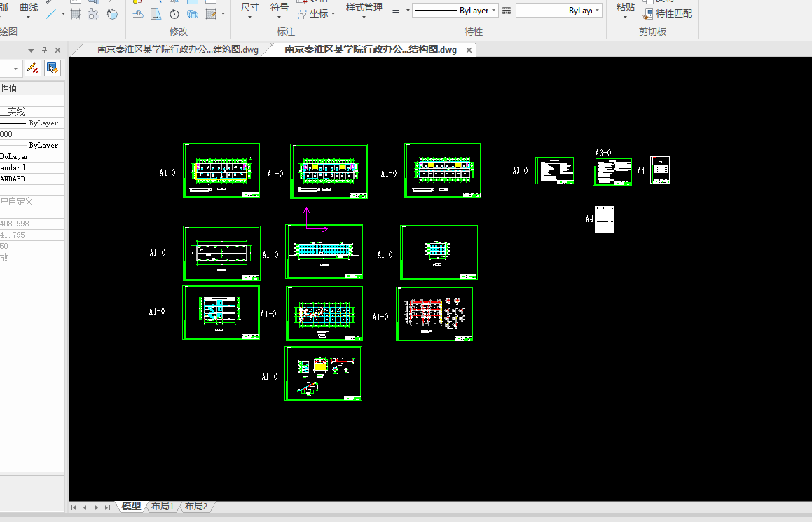Open the 样式管理 style manager menu
This screenshot has height=522, width=812.
[364, 10]
